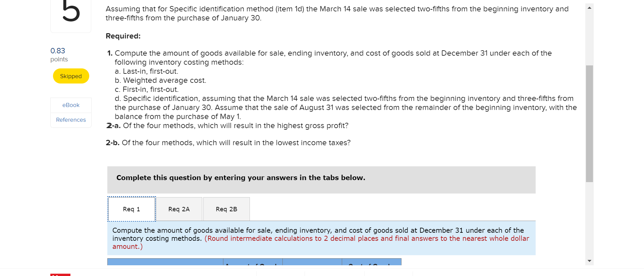Click the Required section heading
The height and width of the screenshot is (276, 644).
click(x=123, y=36)
